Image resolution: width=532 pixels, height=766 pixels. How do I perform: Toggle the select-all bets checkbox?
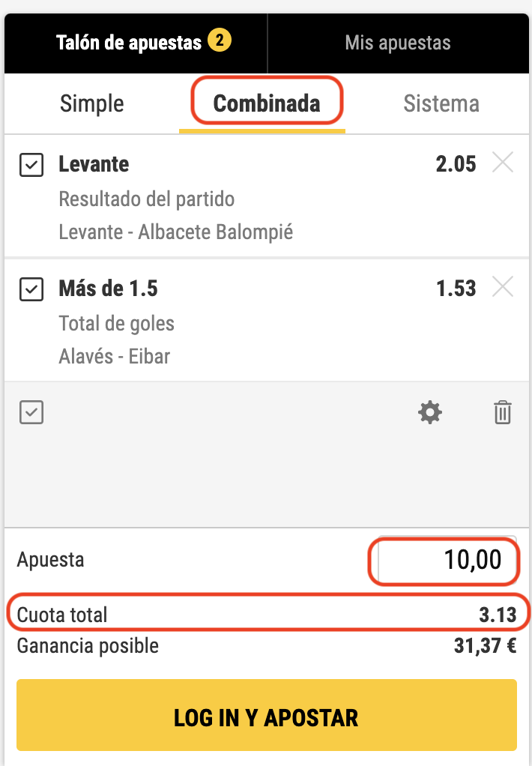pyautogui.click(x=31, y=412)
